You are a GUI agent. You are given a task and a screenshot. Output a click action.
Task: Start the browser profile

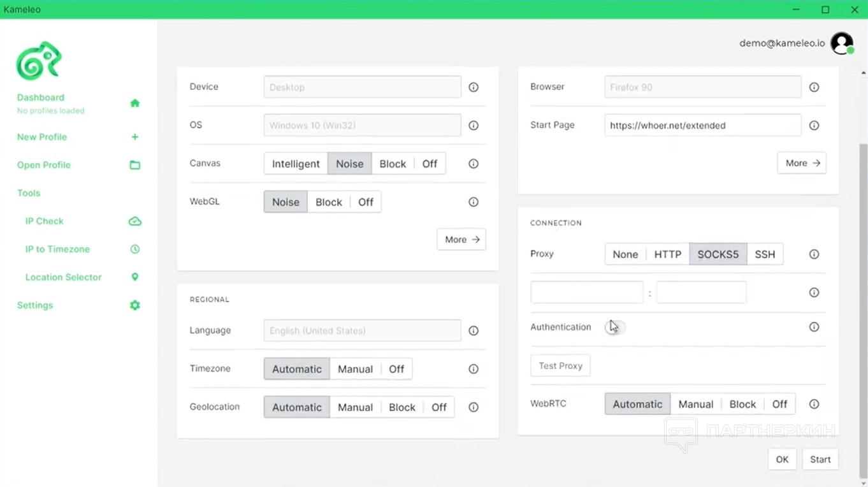click(820, 460)
